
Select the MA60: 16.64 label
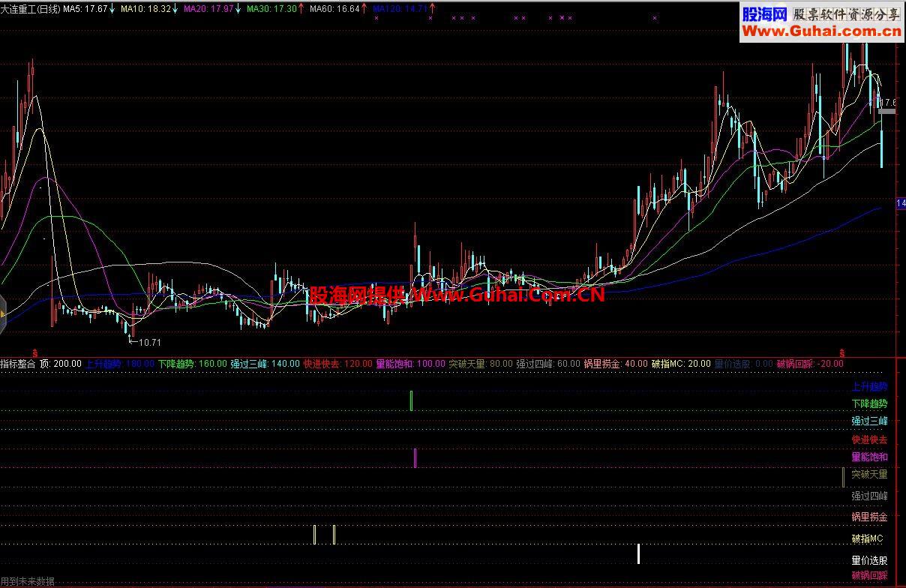pos(334,9)
